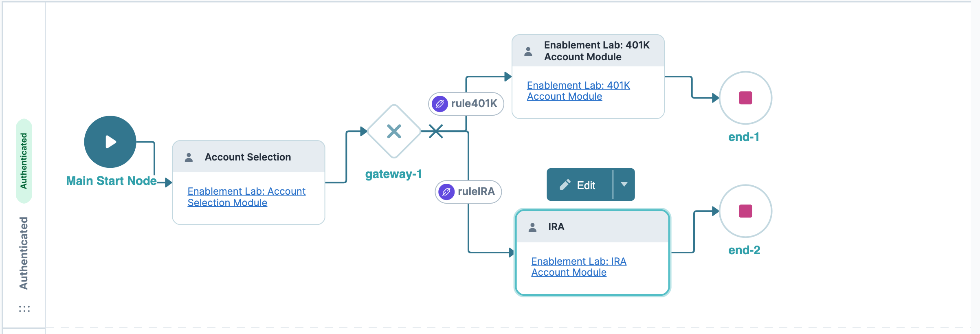Screen dimensions: 980x334
Task: Open the Enablement Lab: Account Selection Module link
Action: (x=246, y=196)
